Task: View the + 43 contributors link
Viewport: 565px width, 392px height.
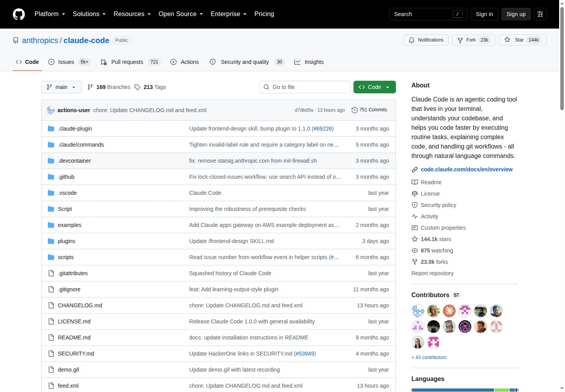Action: (x=429, y=358)
